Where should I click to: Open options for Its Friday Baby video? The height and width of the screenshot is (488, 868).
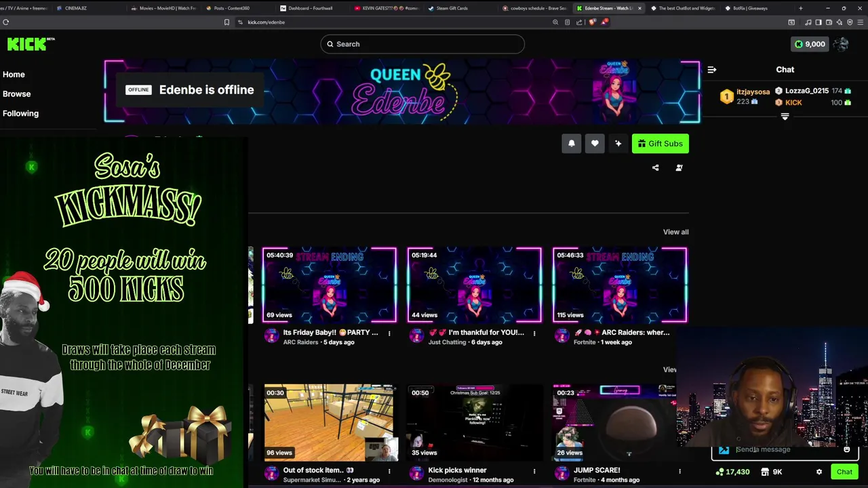[x=389, y=333]
